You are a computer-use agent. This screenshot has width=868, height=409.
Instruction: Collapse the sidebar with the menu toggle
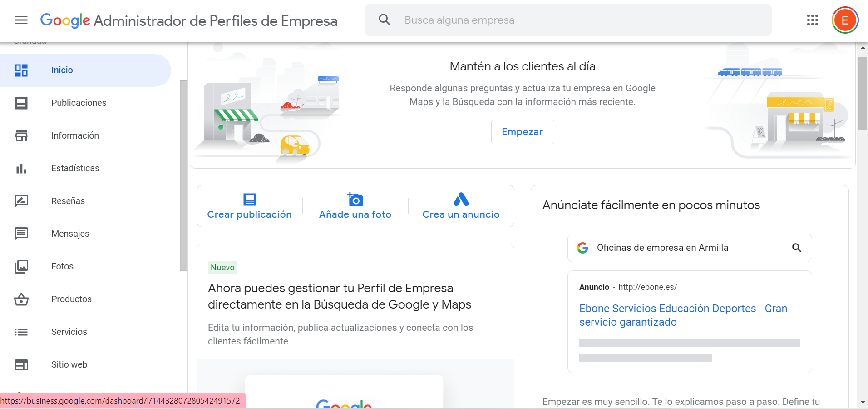tap(21, 20)
